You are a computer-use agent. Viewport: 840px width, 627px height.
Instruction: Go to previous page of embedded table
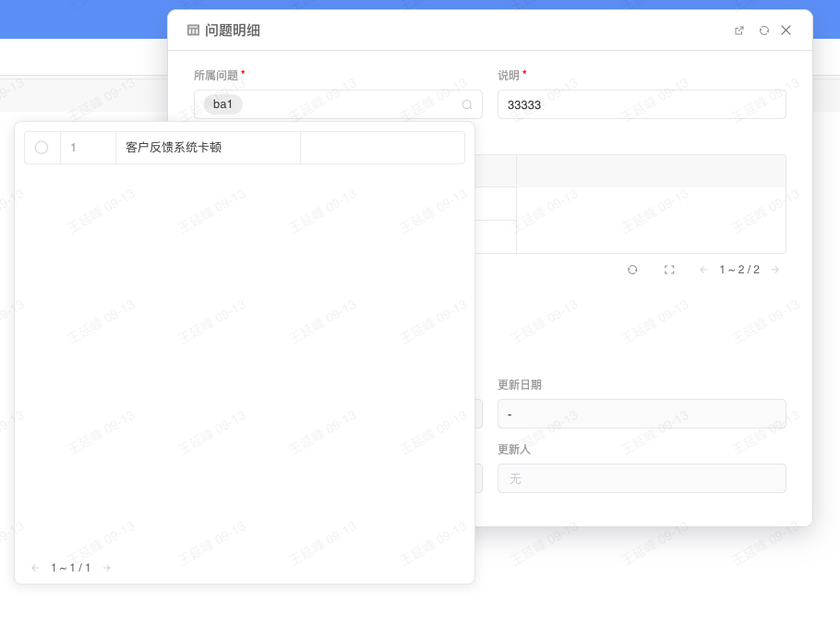point(702,269)
